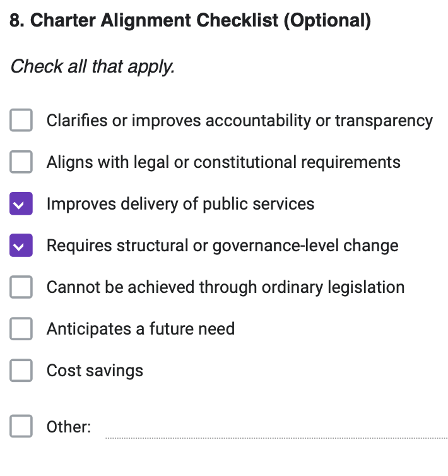Click the 'Requires structural or governance-level change' label
This screenshot has width=448, height=476.
tap(222, 246)
